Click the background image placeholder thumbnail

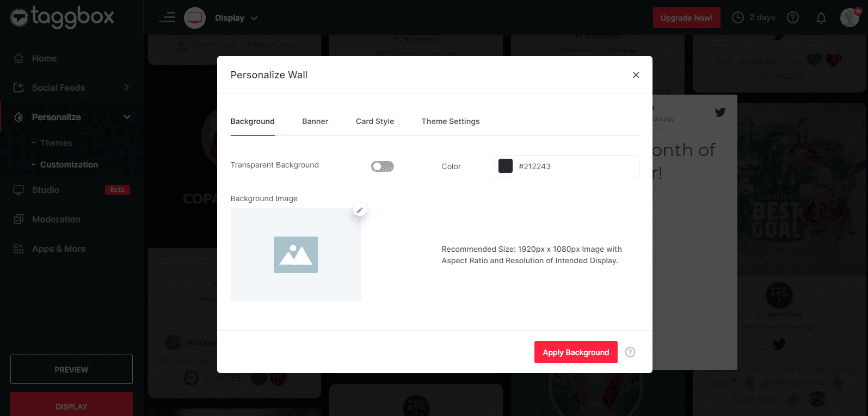point(296,254)
